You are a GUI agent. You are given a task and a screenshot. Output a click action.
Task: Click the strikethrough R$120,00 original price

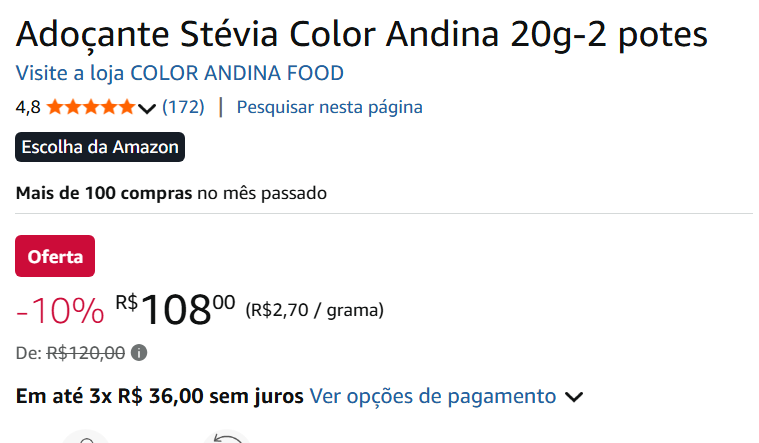pos(86,352)
